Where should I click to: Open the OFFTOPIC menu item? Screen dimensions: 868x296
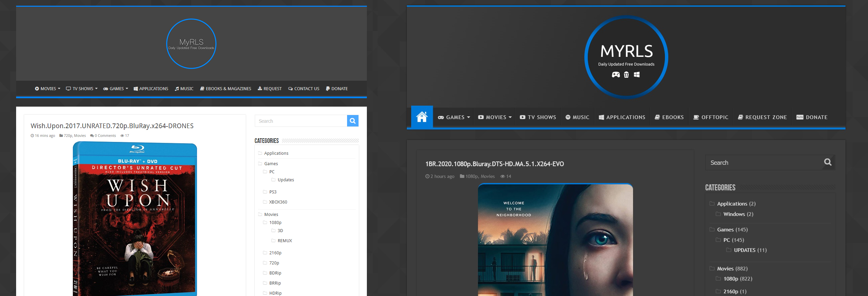(711, 117)
